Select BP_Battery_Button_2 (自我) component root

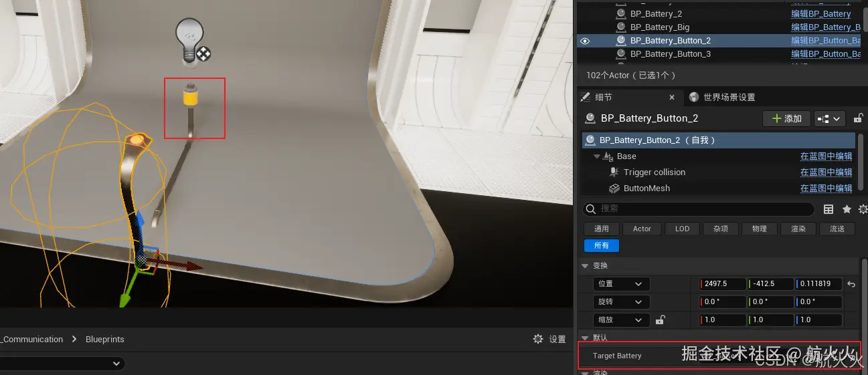719,140
